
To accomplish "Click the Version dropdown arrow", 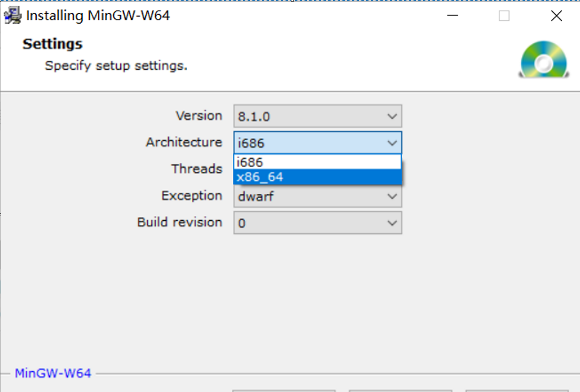I will point(392,117).
